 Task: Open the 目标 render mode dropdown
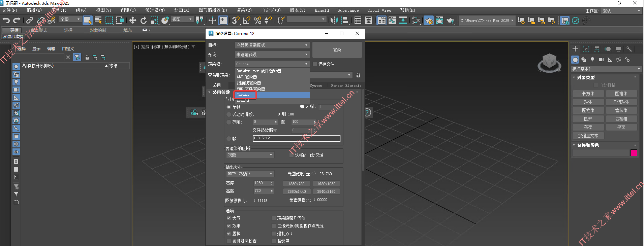(272, 45)
